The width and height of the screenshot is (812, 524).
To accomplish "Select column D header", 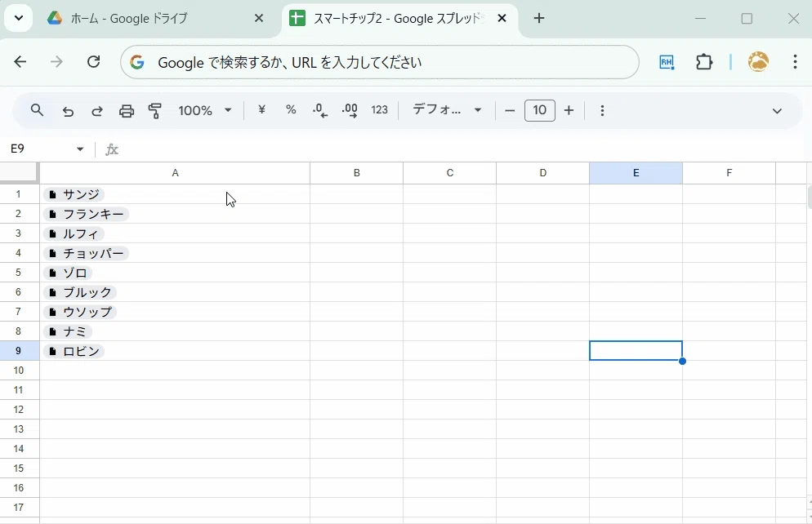I will (x=542, y=173).
